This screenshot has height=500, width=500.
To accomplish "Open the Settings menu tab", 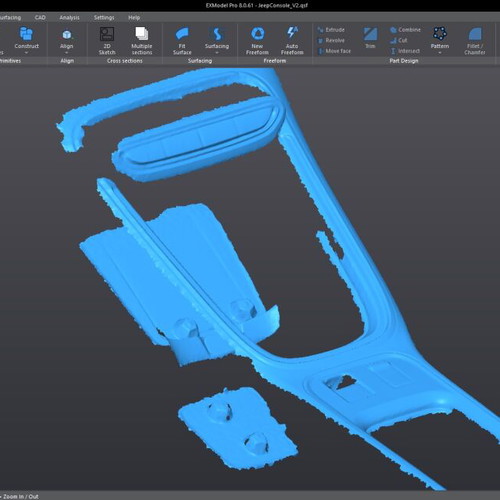I will pos(104,18).
